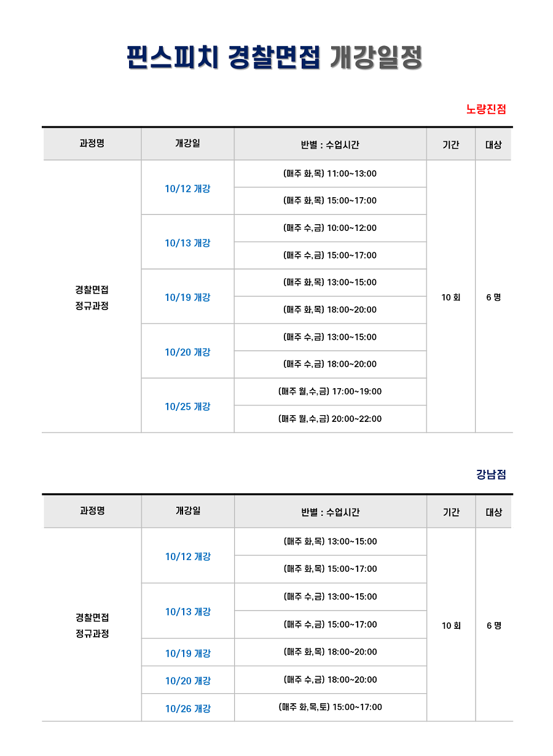This screenshot has width=553, height=756.
Task: Click 경찰면접 정규과정 cell in the 강남점 table
Action: [92, 625]
